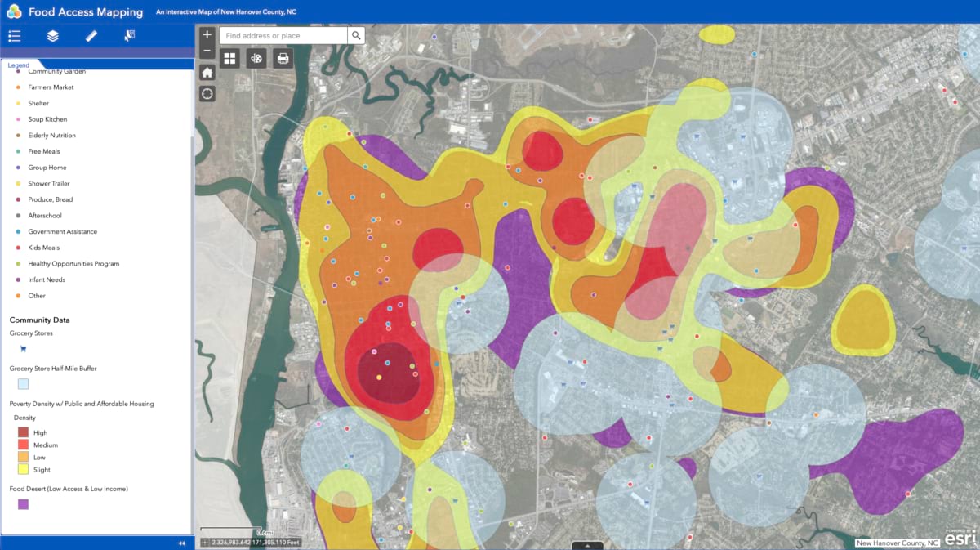Click Poverty Density w/ Public and Affordable Housing
This screenshot has width=980, height=550.
click(82, 404)
